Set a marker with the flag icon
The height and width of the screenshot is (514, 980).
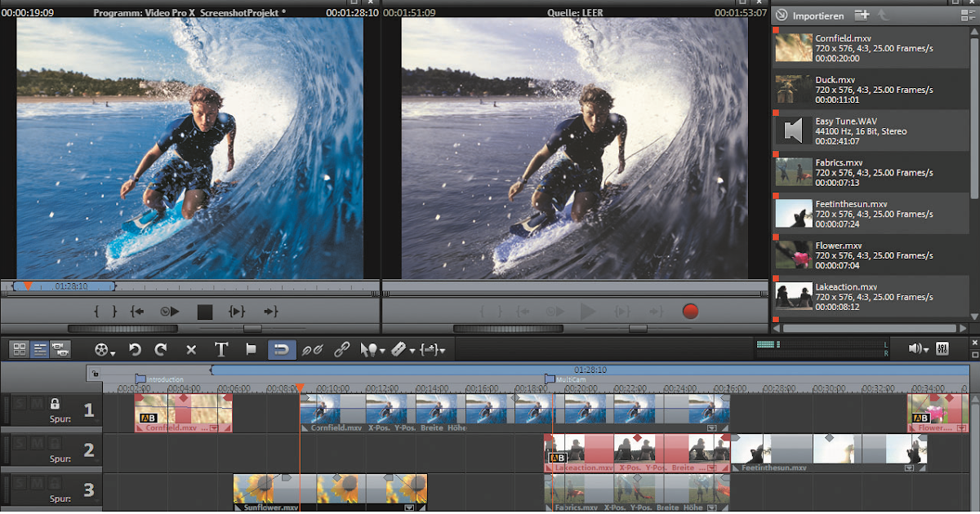point(250,349)
